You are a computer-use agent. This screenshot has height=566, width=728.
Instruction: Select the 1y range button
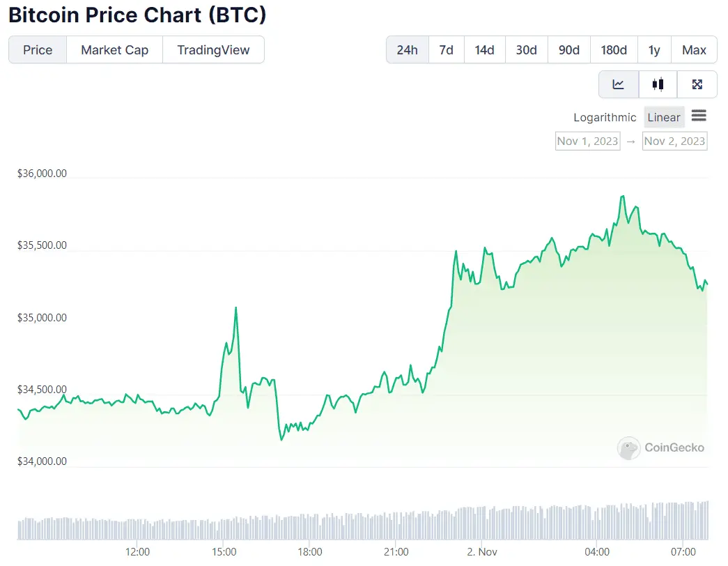click(x=654, y=49)
